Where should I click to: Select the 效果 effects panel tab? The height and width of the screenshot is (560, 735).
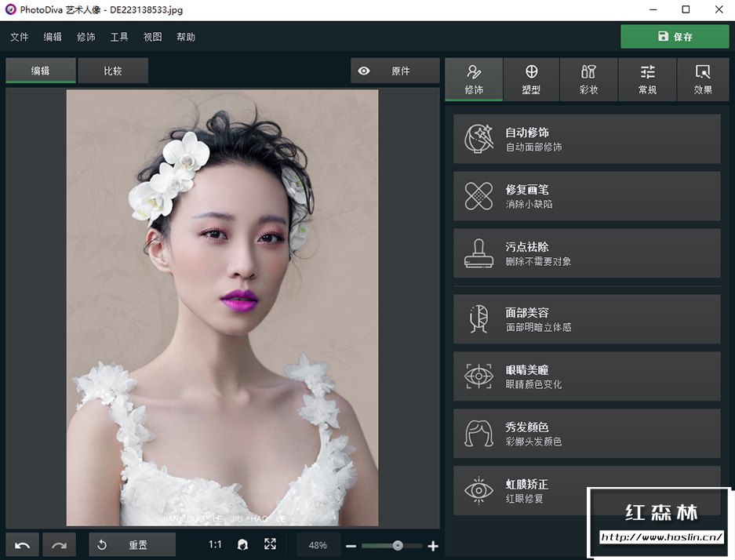click(x=703, y=80)
